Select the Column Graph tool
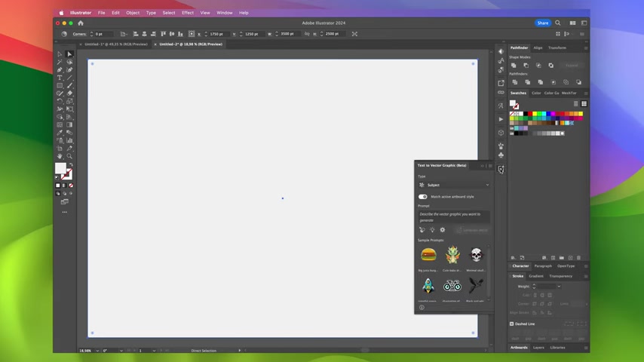This screenshot has height=362, width=644. coord(69,140)
